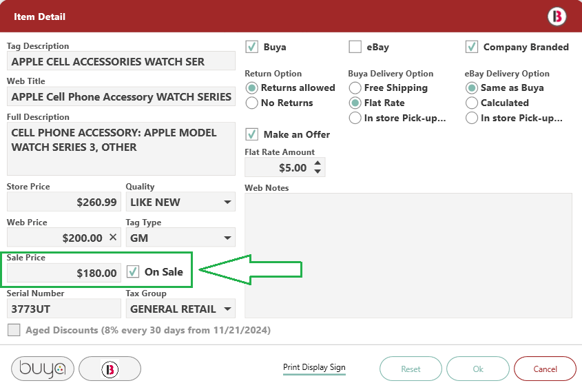Screen dimensions: 582x392
Task: Click into the Web Notes text area
Action: click(x=408, y=256)
